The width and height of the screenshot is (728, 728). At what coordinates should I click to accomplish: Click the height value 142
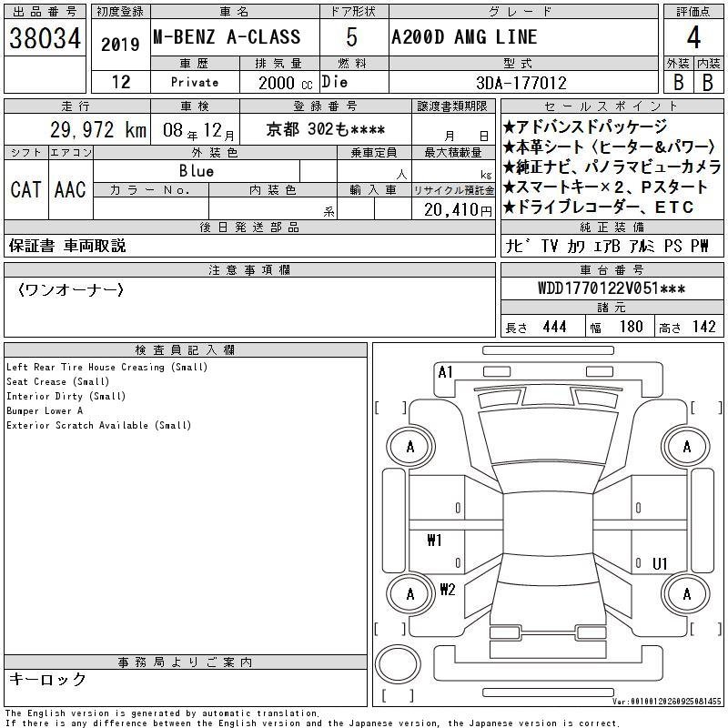coord(703,327)
